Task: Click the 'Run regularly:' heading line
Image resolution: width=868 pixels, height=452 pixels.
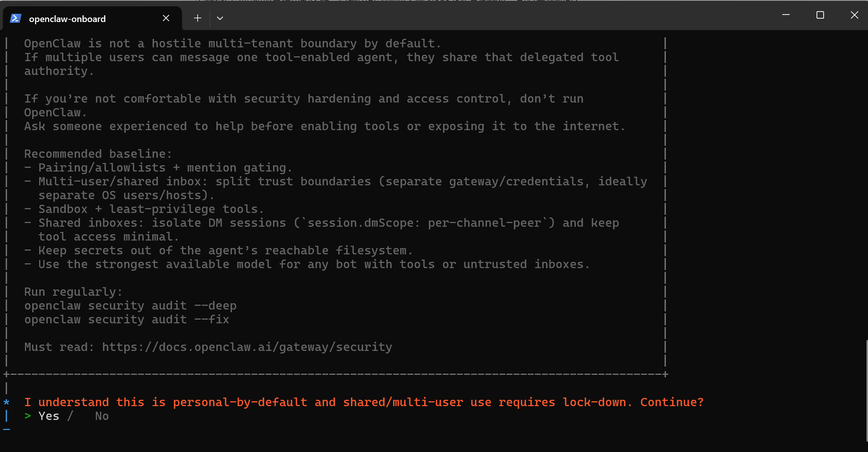Action: coord(73,292)
